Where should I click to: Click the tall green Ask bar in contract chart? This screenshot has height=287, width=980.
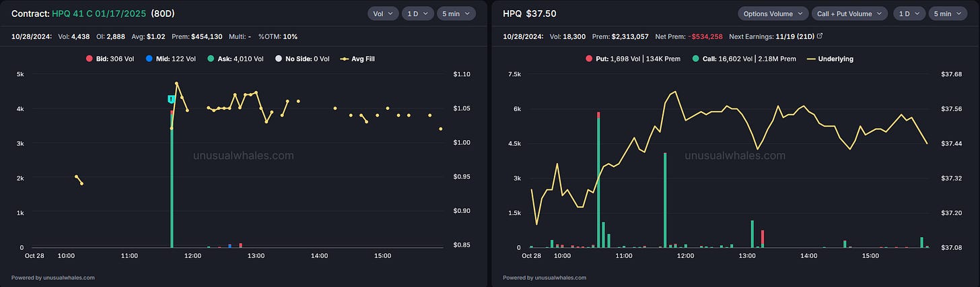pyautogui.click(x=172, y=182)
